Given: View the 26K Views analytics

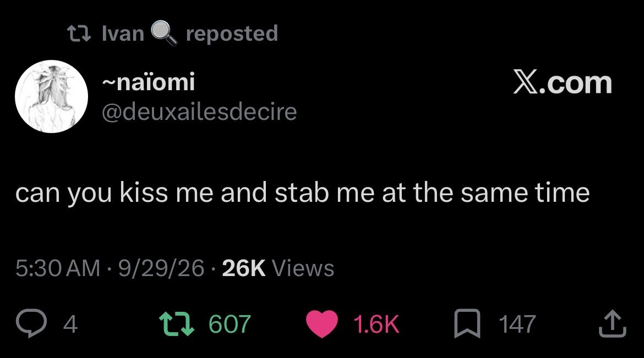Looking at the screenshot, I should 278,268.
